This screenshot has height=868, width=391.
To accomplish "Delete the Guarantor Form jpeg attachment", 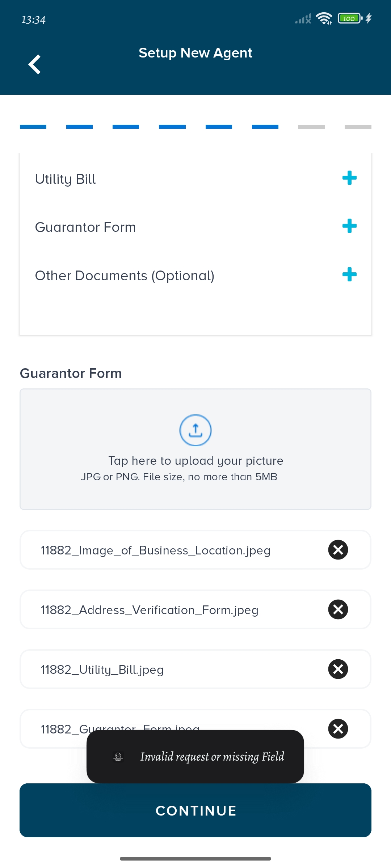I will [338, 728].
